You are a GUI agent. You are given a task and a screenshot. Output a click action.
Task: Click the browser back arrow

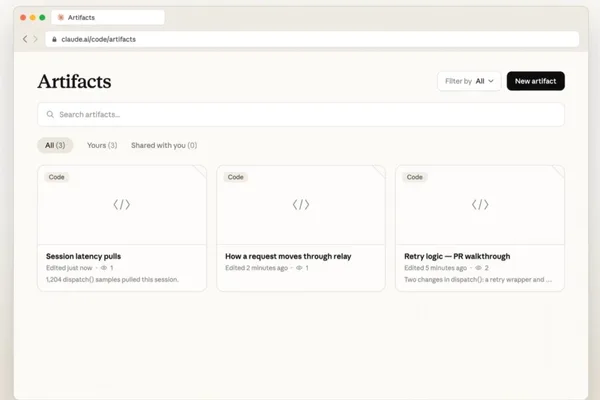click(x=25, y=39)
